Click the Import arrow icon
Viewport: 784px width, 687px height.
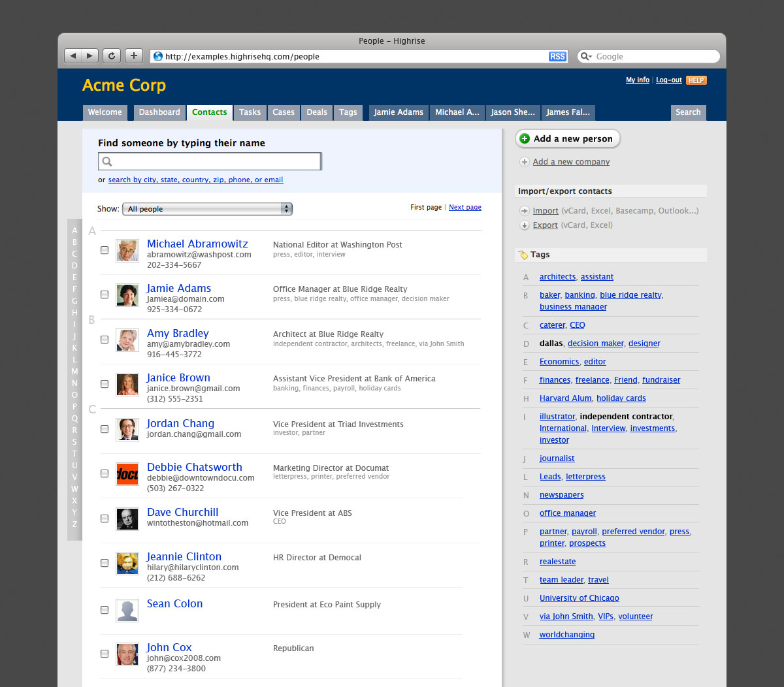(524, 211)
